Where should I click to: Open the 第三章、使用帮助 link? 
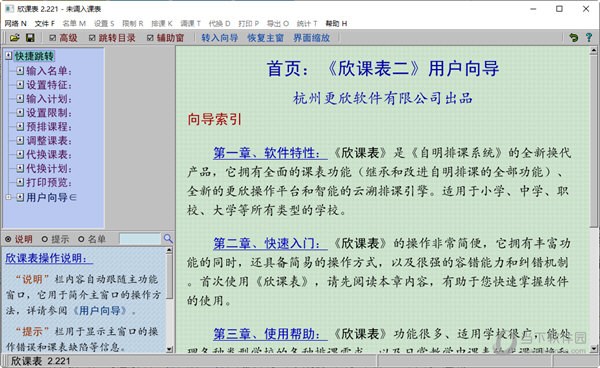click(x=270, y=334)
